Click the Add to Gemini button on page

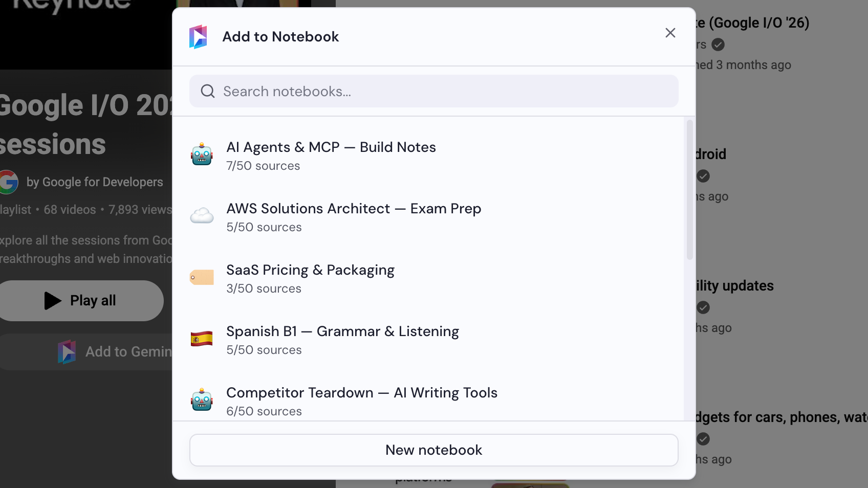[x=86, y=352]
